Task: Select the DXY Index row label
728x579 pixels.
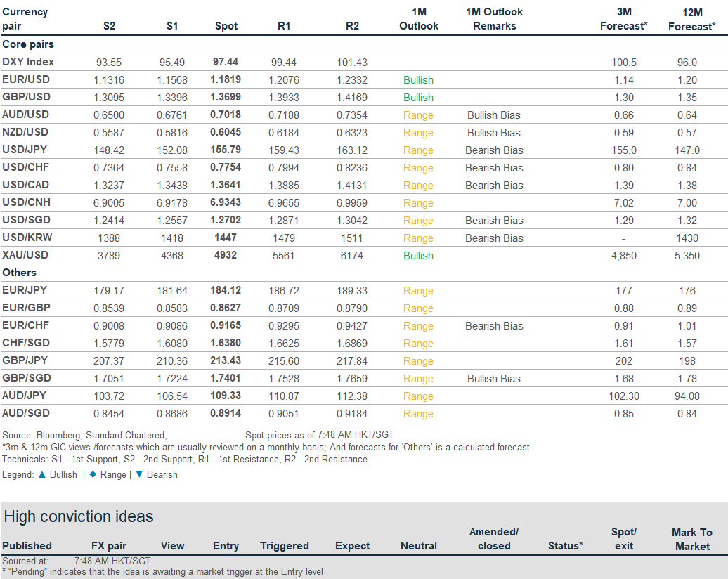Action: (28, 62)
